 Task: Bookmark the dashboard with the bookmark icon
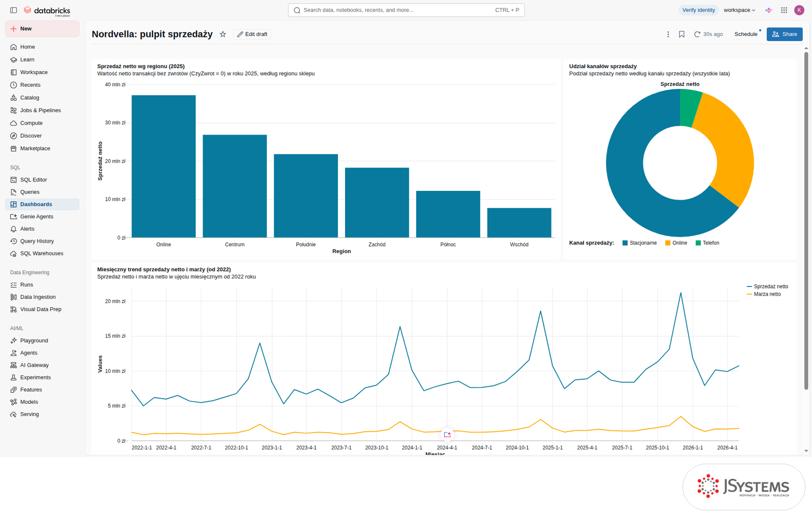[682, 34]
